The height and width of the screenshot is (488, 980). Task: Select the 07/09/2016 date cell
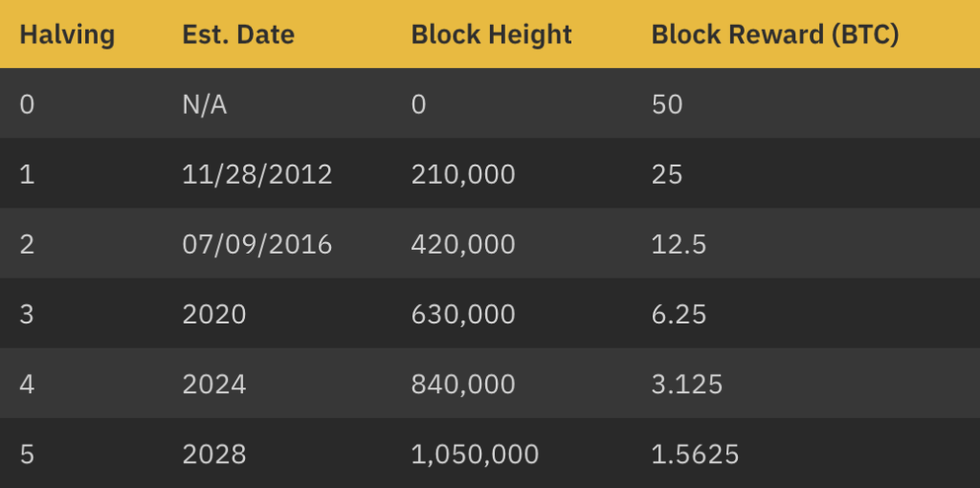pos(256,244)
